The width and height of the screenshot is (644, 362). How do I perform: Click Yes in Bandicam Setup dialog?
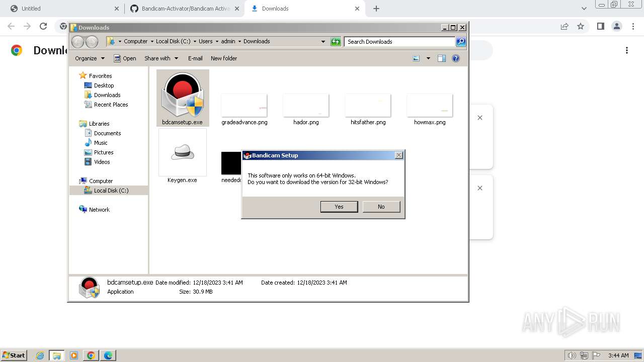pyautogui.click(x=339, y=207)
